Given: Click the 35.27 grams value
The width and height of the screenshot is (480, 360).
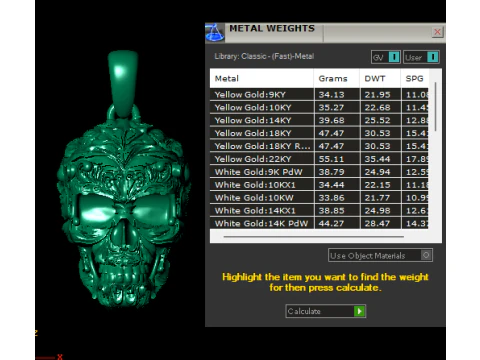Looking at the screenshot, I should (331, 107).
